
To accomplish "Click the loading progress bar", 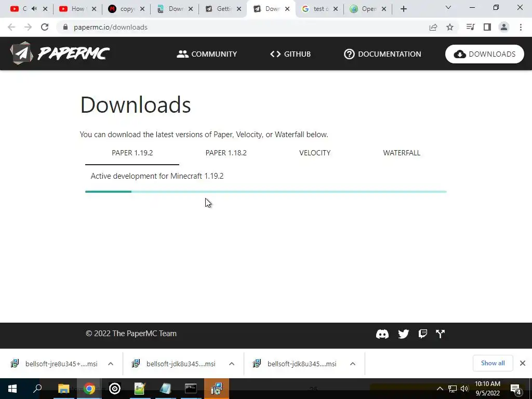I will [x=266, y=192].
